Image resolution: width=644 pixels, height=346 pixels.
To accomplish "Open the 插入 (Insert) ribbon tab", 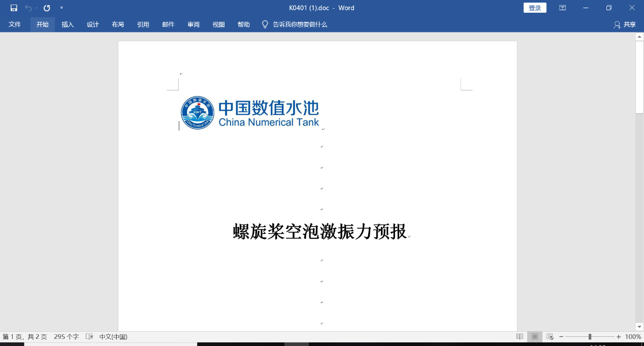I will pyautogui.click(x=68, y=24).
